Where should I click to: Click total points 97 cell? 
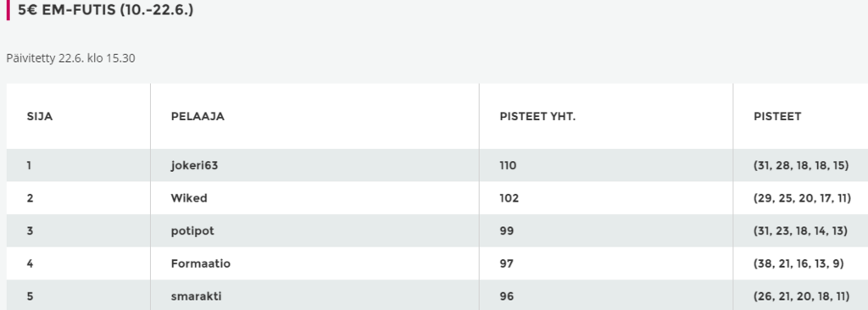[506, 263]
